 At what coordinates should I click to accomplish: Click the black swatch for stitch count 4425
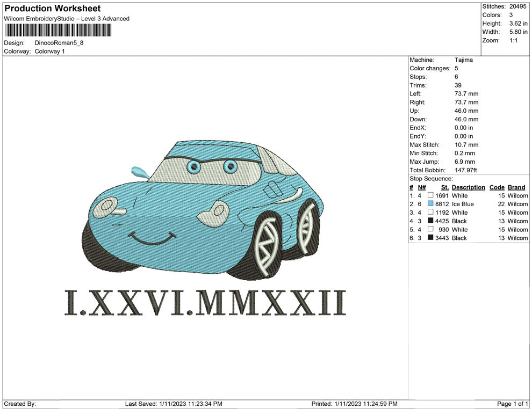(430, 221)
